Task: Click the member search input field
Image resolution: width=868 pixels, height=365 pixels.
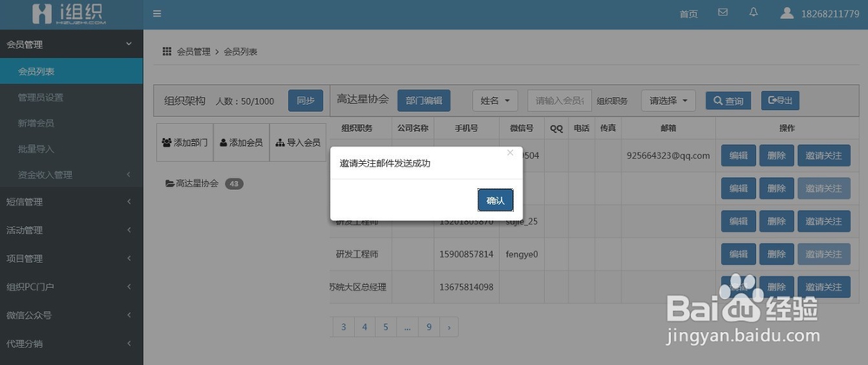Action: tap(560, 101)
